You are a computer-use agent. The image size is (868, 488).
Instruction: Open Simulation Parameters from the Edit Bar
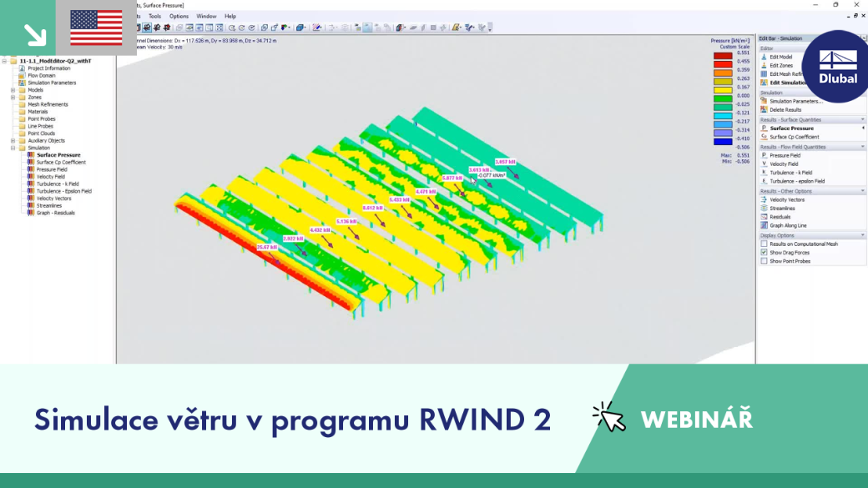795,101
